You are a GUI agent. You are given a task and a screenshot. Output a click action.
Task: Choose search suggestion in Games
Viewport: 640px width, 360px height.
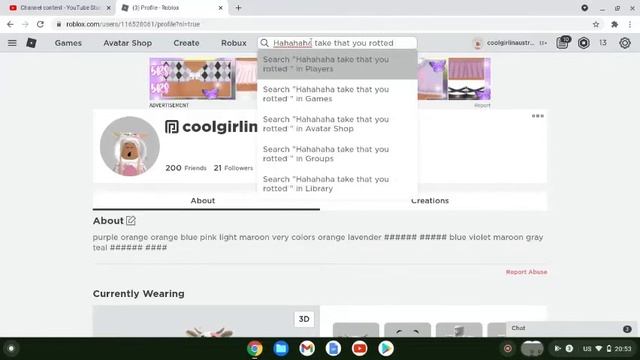pyautogui.click(x=337, y=94)
